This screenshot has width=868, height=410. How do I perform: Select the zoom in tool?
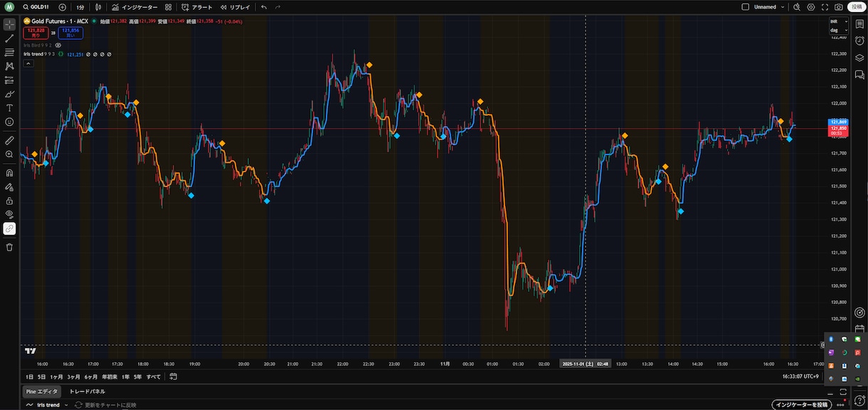coord(9,154)
